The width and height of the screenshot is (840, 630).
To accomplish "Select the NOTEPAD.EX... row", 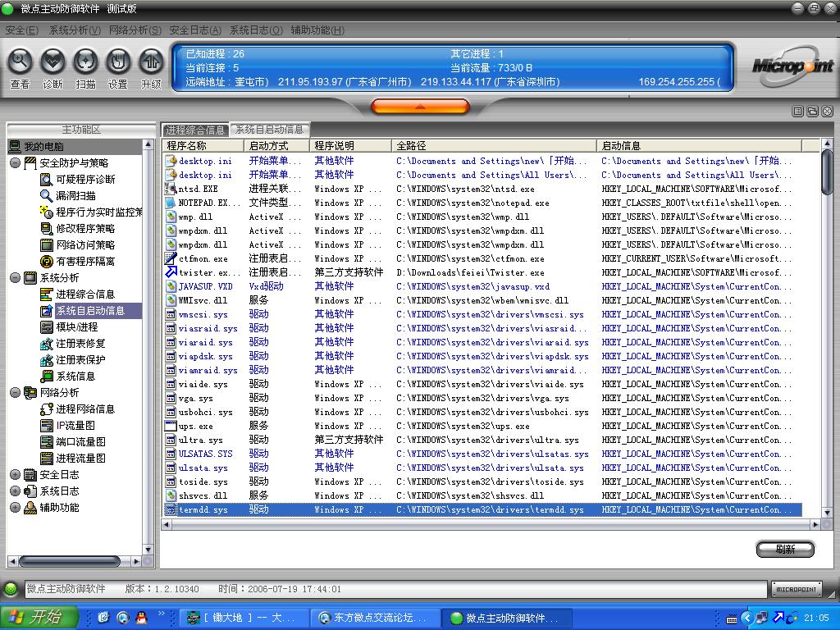I will (x=482, y=203).
